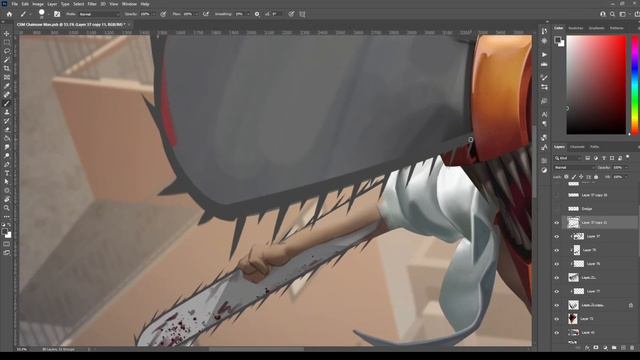
Task: Click the Home icon in options bar
Action: (9, 14)
